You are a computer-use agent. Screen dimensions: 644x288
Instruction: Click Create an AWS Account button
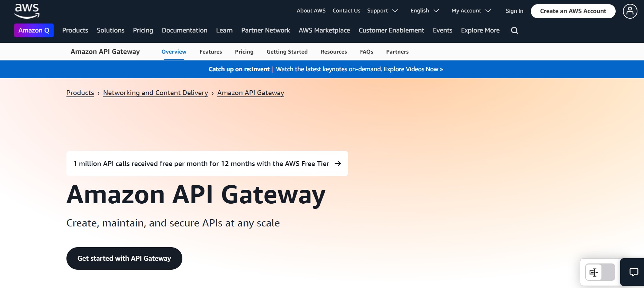(573, 11)
